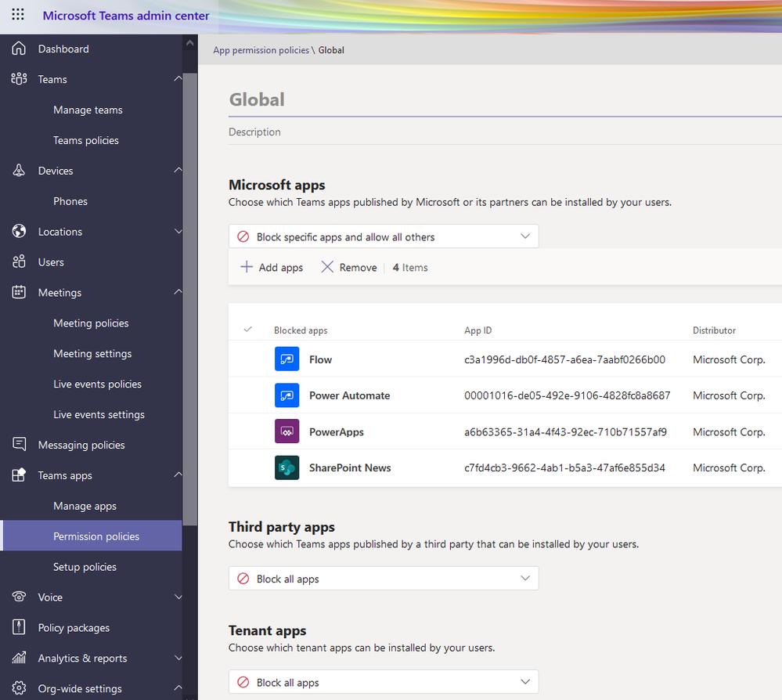The width and height of the screenshot is (782, 700).
Task: Click the Distributor column header
Action: [714, 330]
